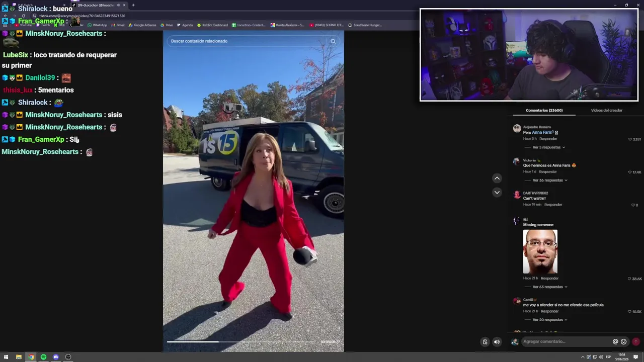Reply to Victoria's comment

(x=548, y=172)
